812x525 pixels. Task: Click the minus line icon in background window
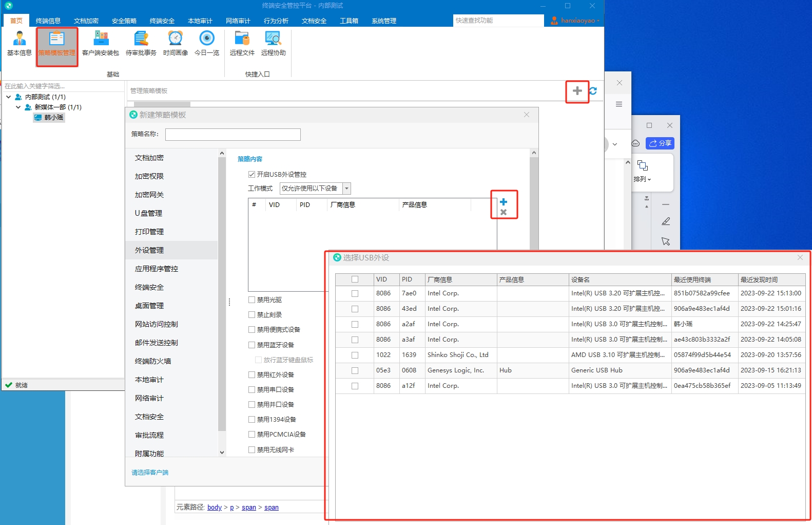[x=666, y=204]
